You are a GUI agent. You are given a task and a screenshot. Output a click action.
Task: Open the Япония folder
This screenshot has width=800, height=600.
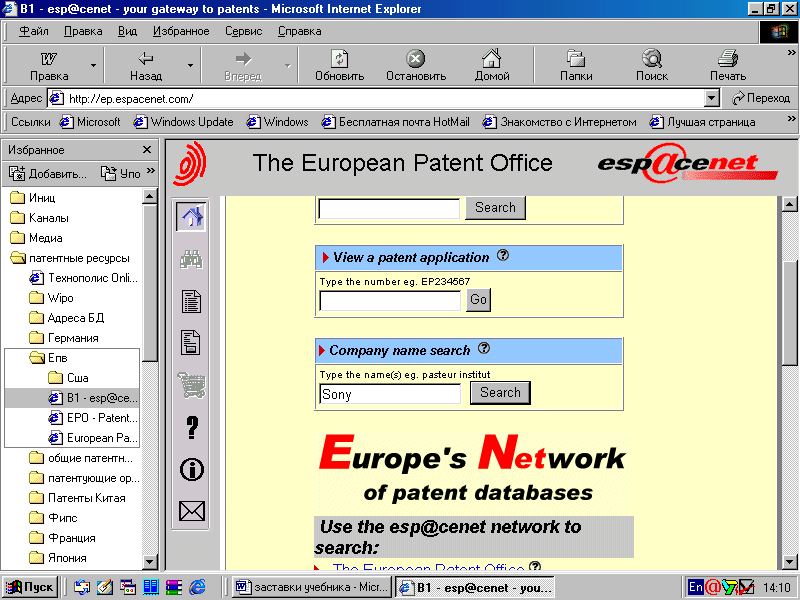[x=58, y=558]
